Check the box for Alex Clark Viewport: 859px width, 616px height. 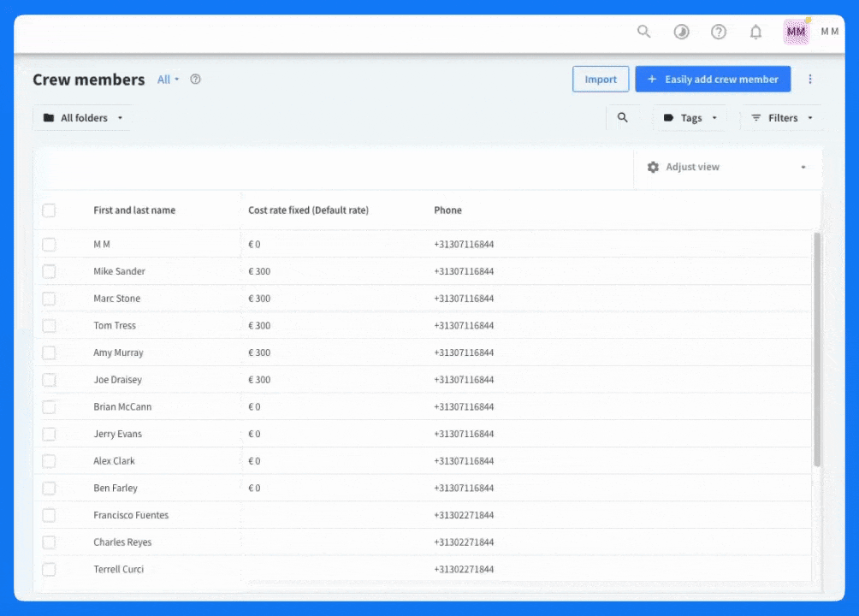tap(49, 461)
